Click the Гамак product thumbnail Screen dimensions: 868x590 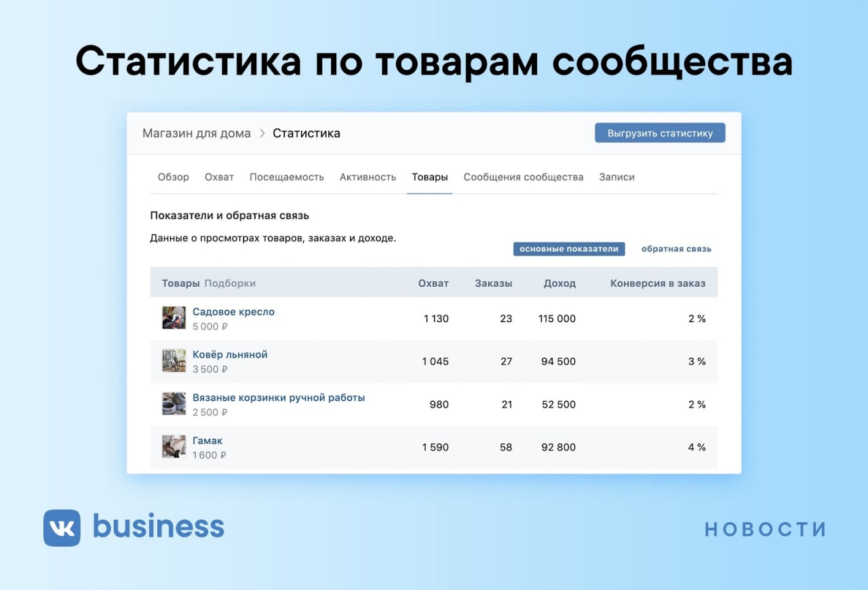pos(174,447)
